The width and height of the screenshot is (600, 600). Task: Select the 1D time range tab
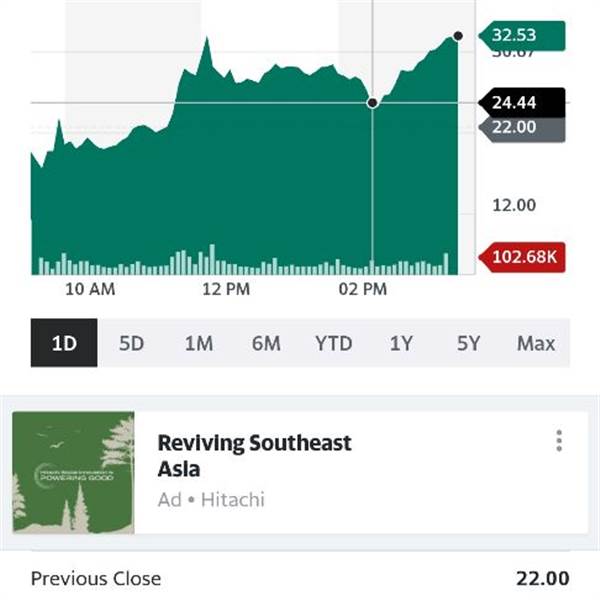[x=64, y=343]
